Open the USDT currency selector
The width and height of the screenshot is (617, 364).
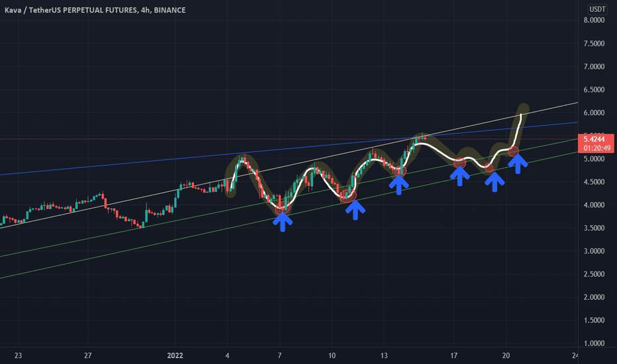click(597, 9)
